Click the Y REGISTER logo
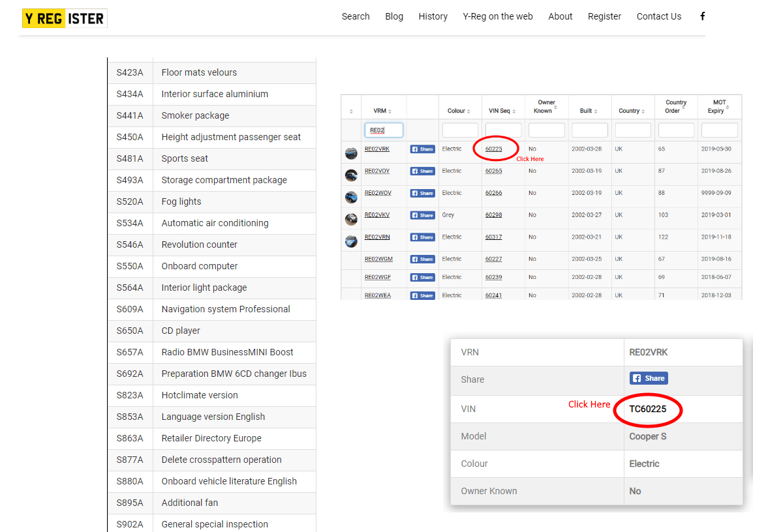Screen dimensions: 783x532 [65, 18]
